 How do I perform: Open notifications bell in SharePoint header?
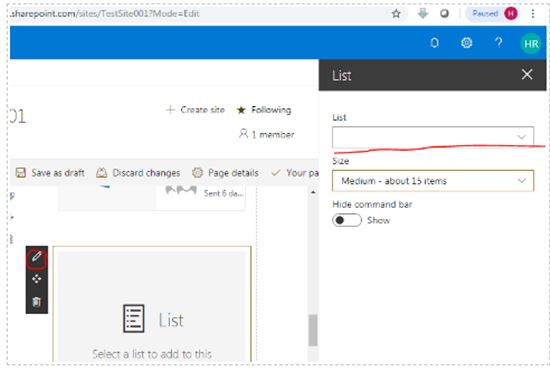pos(435,43)
